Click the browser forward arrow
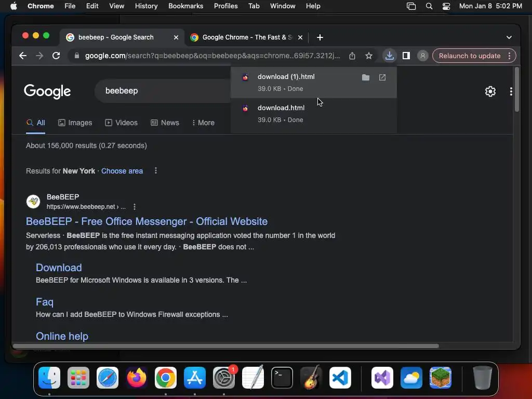532x399 pixels. point(39,56)
